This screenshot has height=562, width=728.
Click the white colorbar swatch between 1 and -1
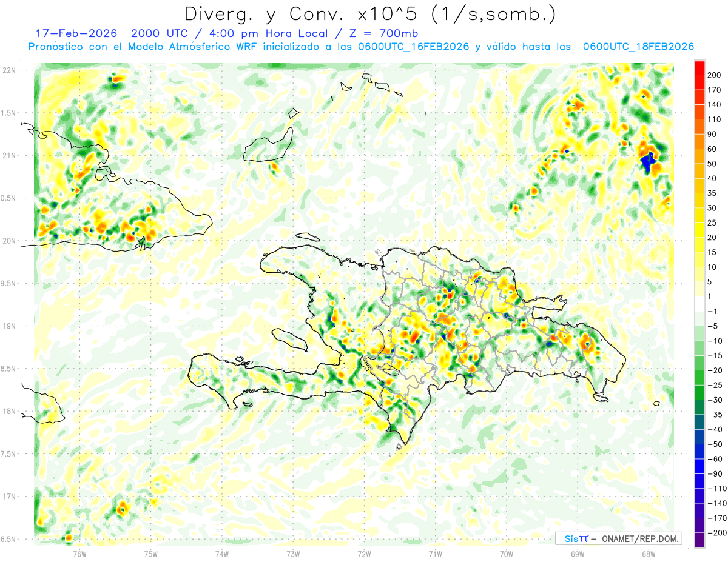(x=699, y=304)
